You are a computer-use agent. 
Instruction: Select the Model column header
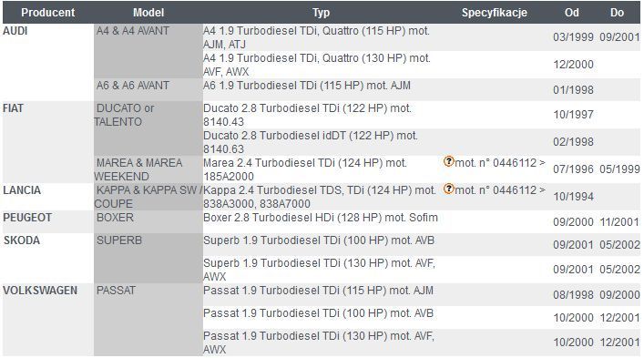[148, 13]
